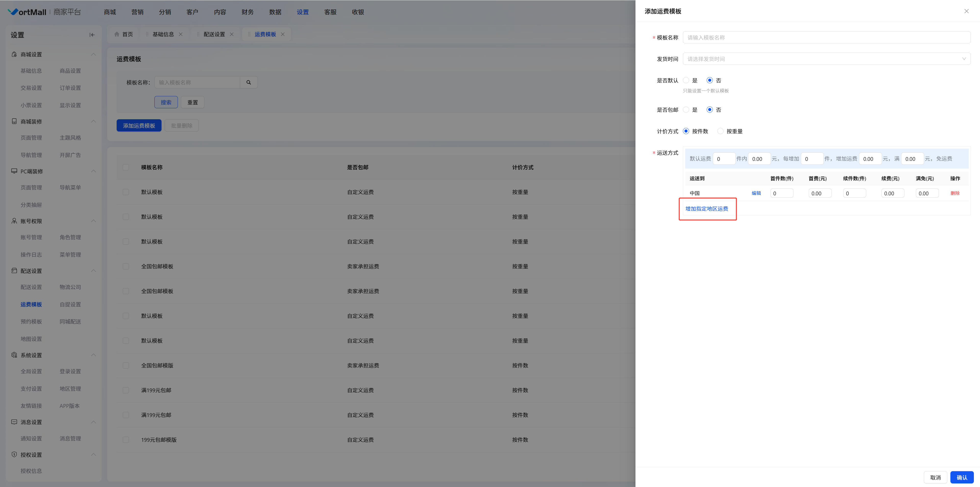Click 增加指定地区运费 link

pos(706,209)
